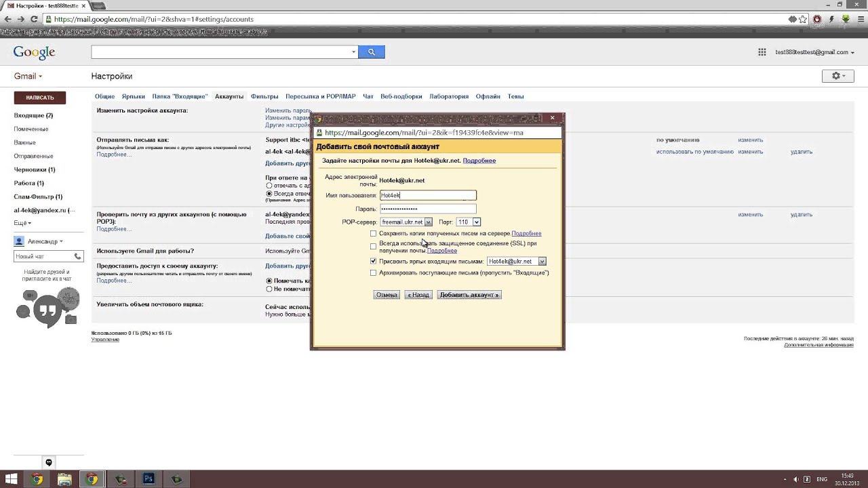Open the test888testtest@gmail.com account dropdown
Image resolution: width=868 pixels, height=488 pixels.
(x=814, y=52)
